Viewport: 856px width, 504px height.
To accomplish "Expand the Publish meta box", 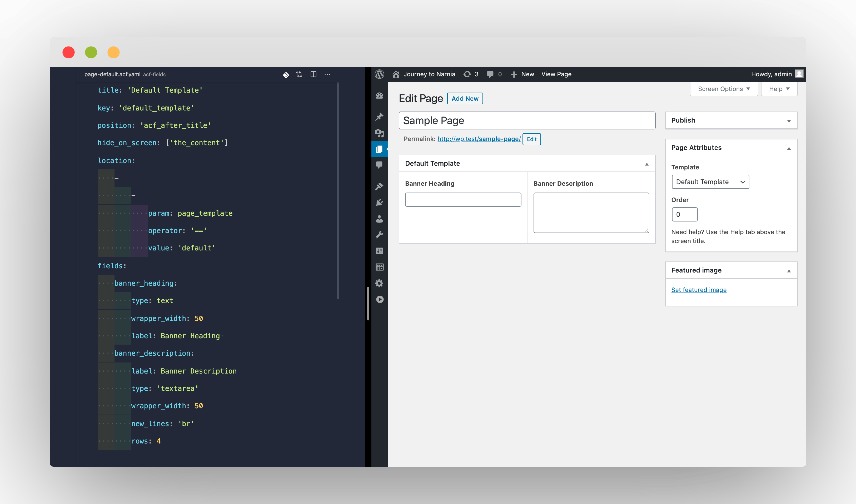I will 789,121.
